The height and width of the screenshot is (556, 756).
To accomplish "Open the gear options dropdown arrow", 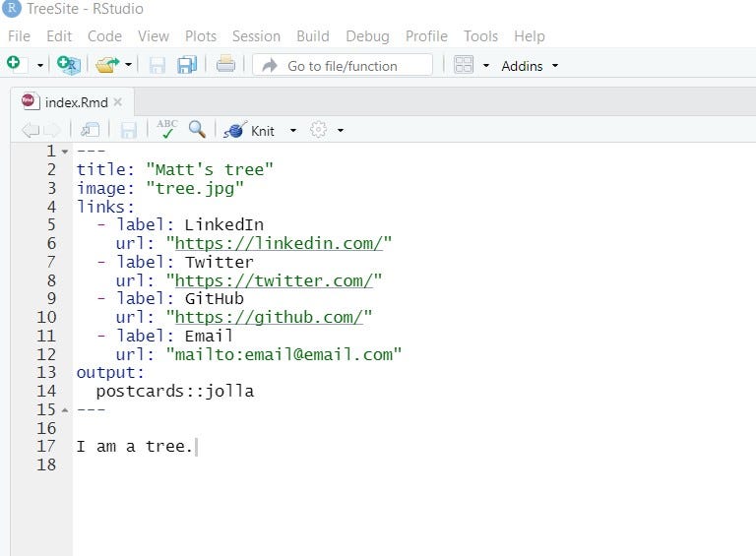I will [x=341, y=131].
